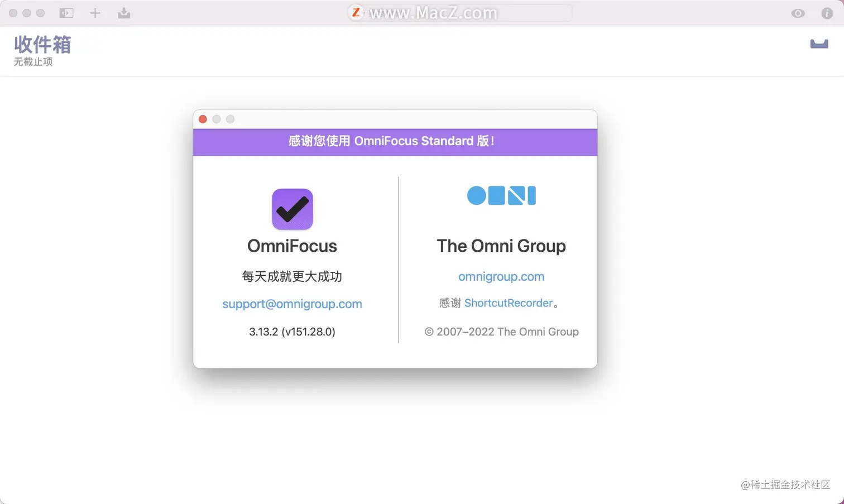Image resolution: width=844 pixels, height=504 pixels.
Task: Click the OmniFocus app name text
Action: (292, 246)
